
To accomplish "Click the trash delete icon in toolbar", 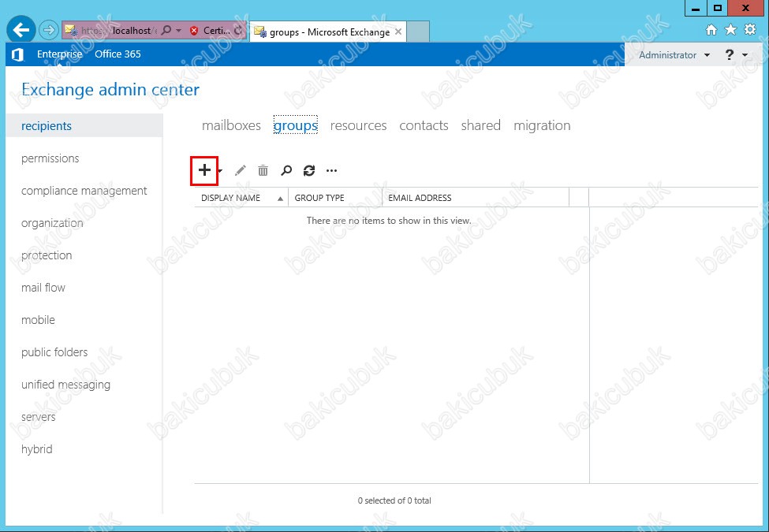I will (263, 170).
